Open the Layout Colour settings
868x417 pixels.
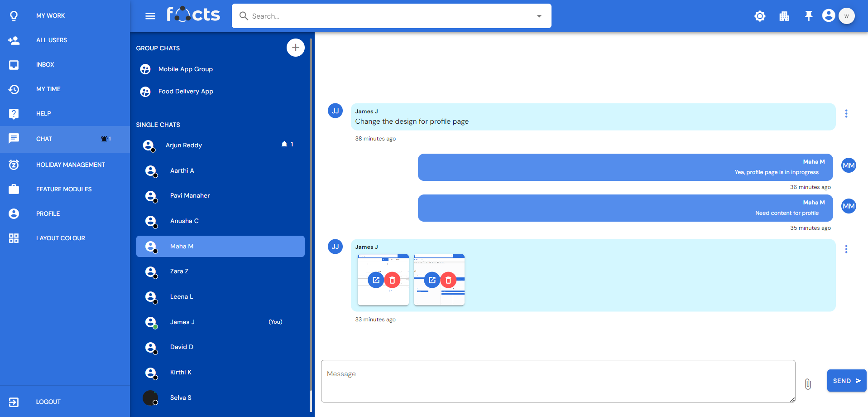click(x=60, y=238)
